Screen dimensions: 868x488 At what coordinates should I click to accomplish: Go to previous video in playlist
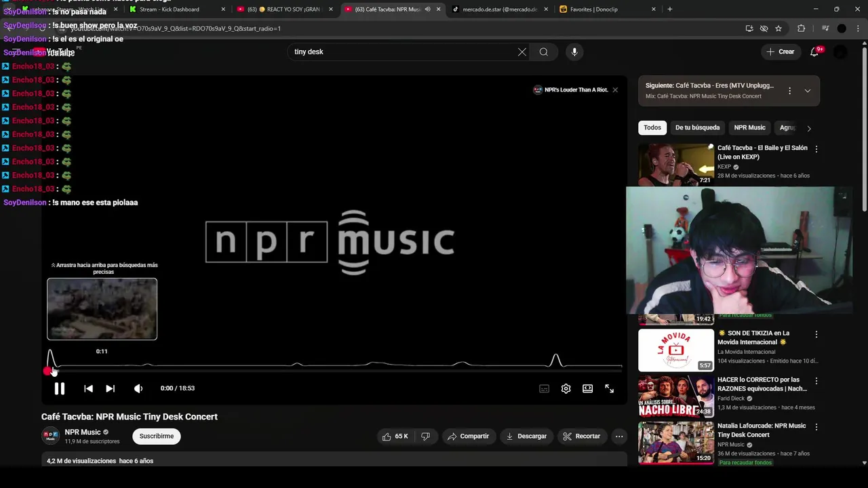pyautogui.click(x=88, y=388)
